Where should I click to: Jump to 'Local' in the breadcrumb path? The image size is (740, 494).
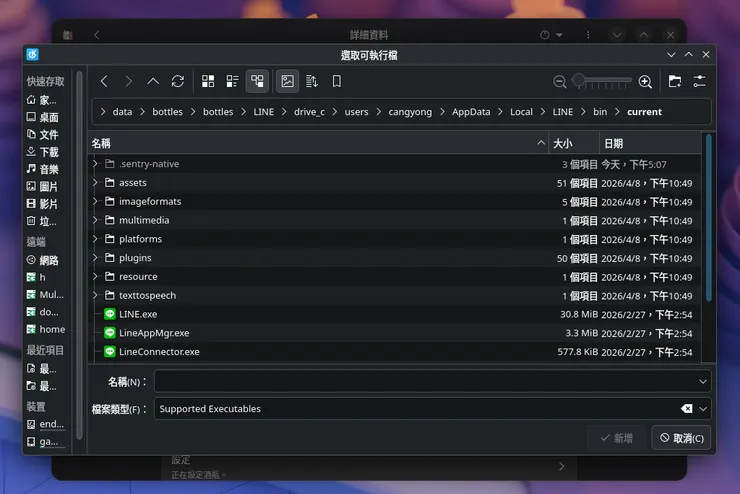521,112
